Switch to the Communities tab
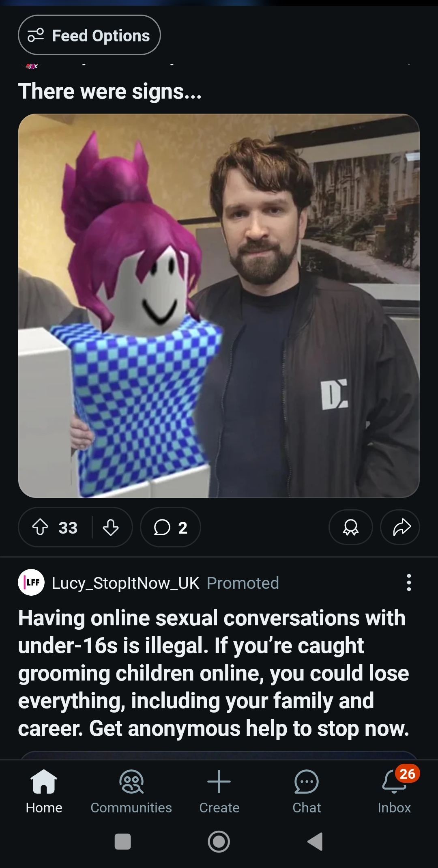Image resolution: width=438 pixels, height=868 pixels. tap(131, 791)
